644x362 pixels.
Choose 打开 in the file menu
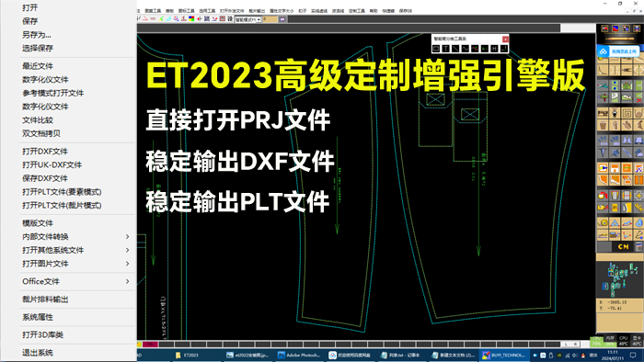30,7
